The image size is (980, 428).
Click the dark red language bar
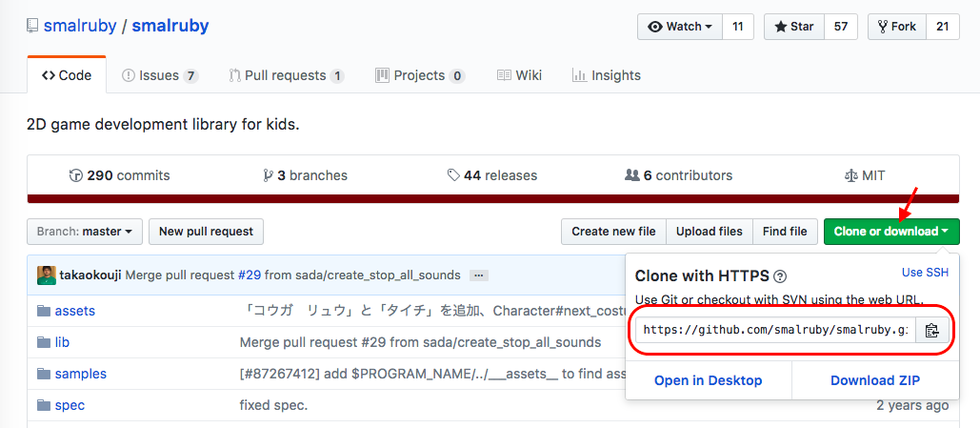click(x=493, y=198)
